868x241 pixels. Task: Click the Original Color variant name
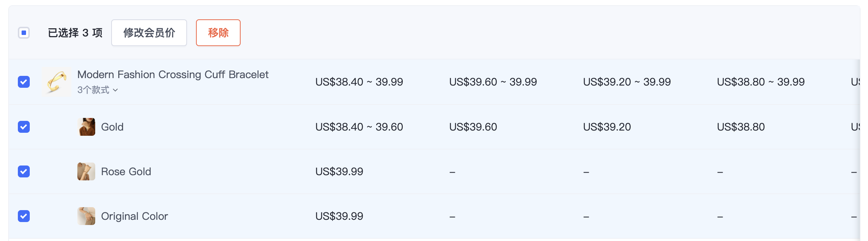135,216
